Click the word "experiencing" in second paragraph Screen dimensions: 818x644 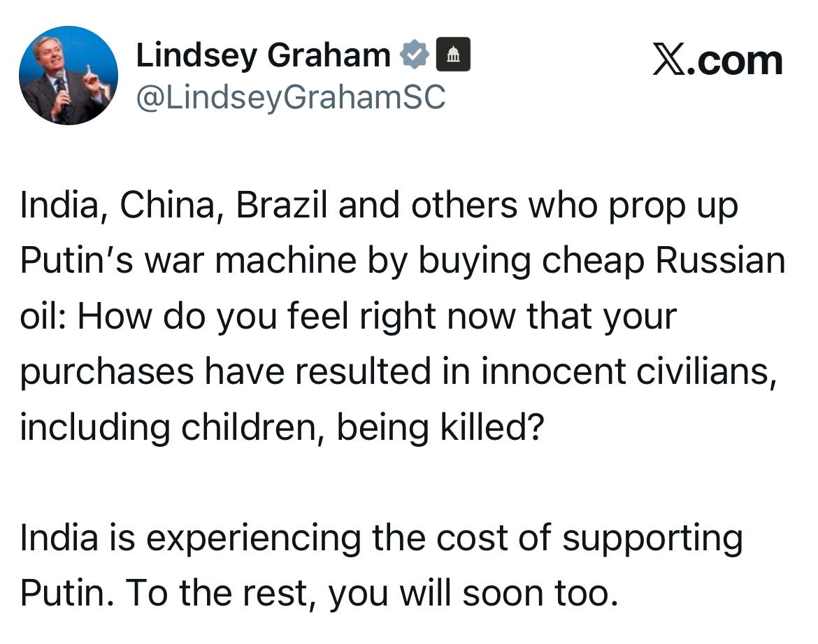coord(254,538)
